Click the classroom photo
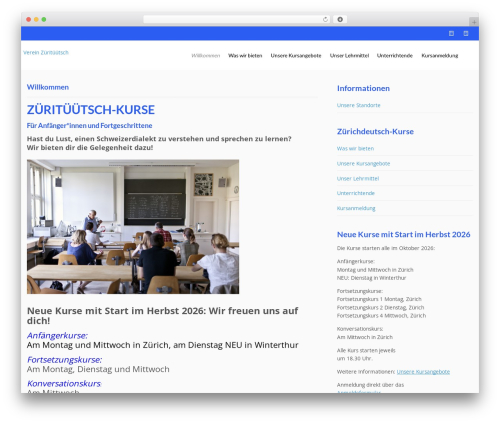The image size is (500, 423). (133, 227)
